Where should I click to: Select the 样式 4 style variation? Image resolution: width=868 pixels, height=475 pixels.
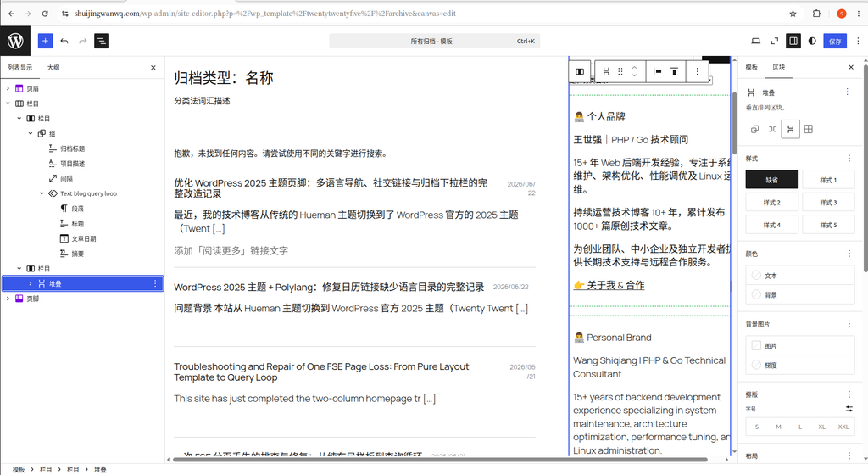pyautogui.click(x=771, y=225)
